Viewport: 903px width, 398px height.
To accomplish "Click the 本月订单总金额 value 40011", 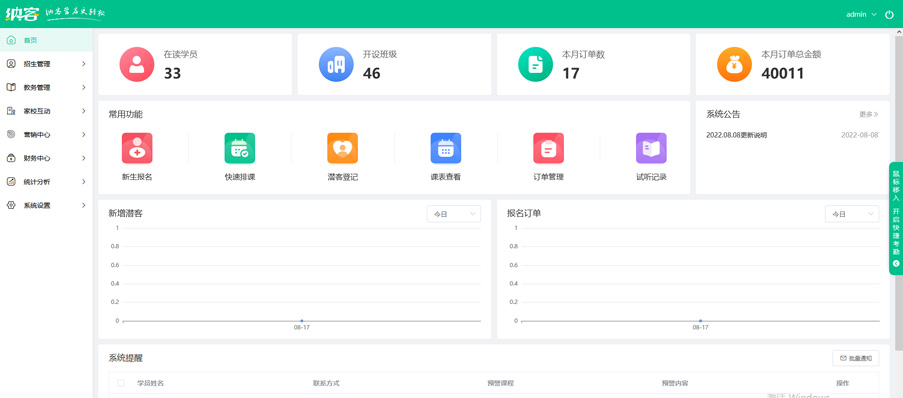I will point(783,74).
